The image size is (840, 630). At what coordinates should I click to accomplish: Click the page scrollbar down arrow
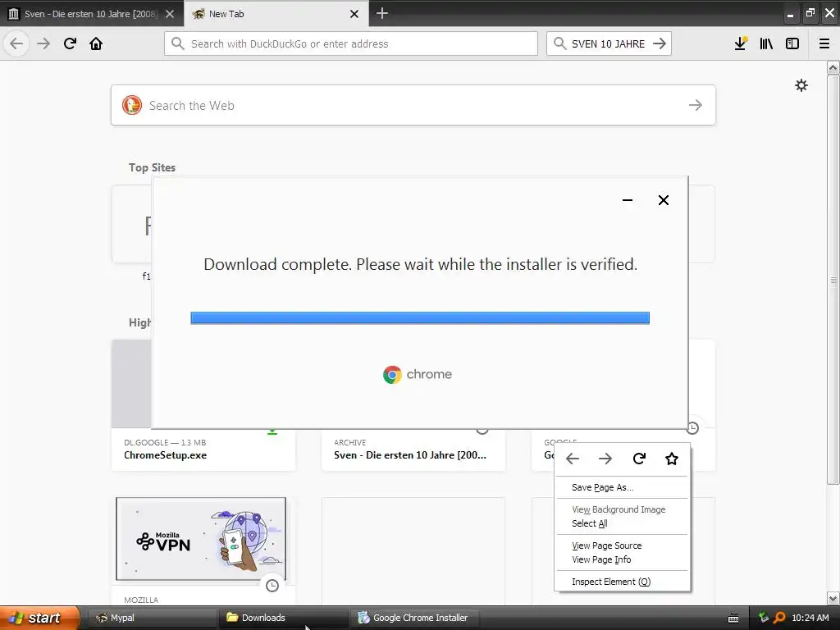(x=833, y=598)
